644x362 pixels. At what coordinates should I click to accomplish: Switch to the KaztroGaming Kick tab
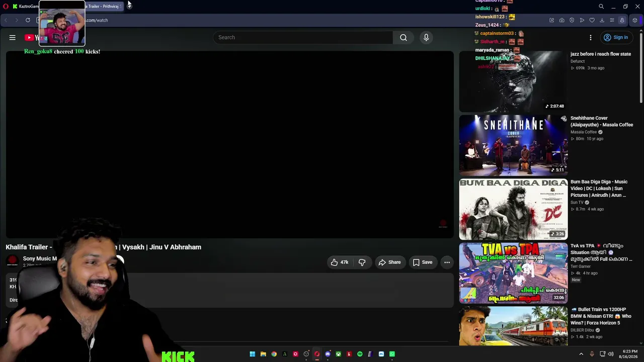point(25,7)
